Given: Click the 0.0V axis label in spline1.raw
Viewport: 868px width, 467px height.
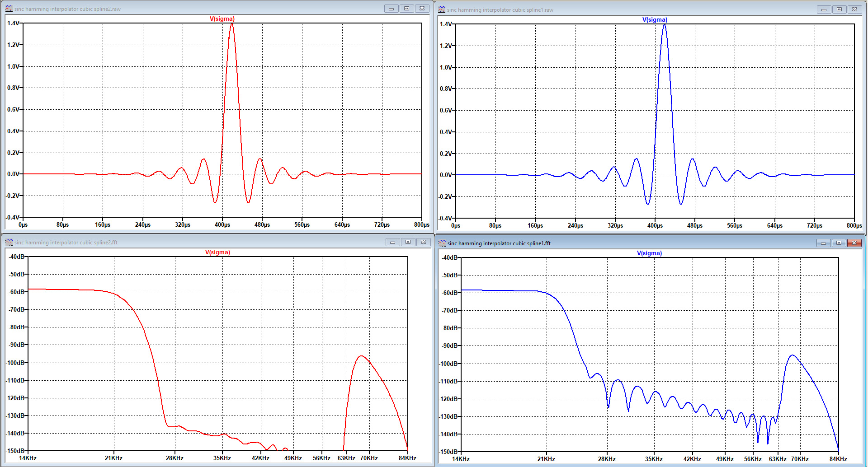Looking at the screenshot, I should point(446,175).
